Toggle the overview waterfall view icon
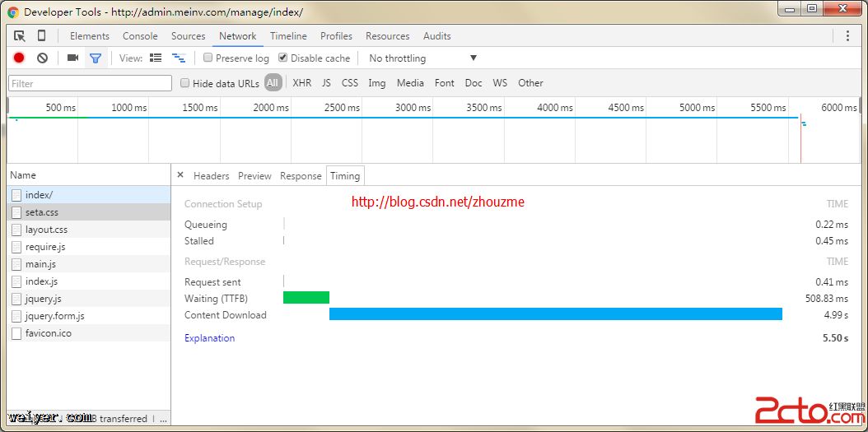The width and height of the screenshot is (868, 432). coord(178,58)
